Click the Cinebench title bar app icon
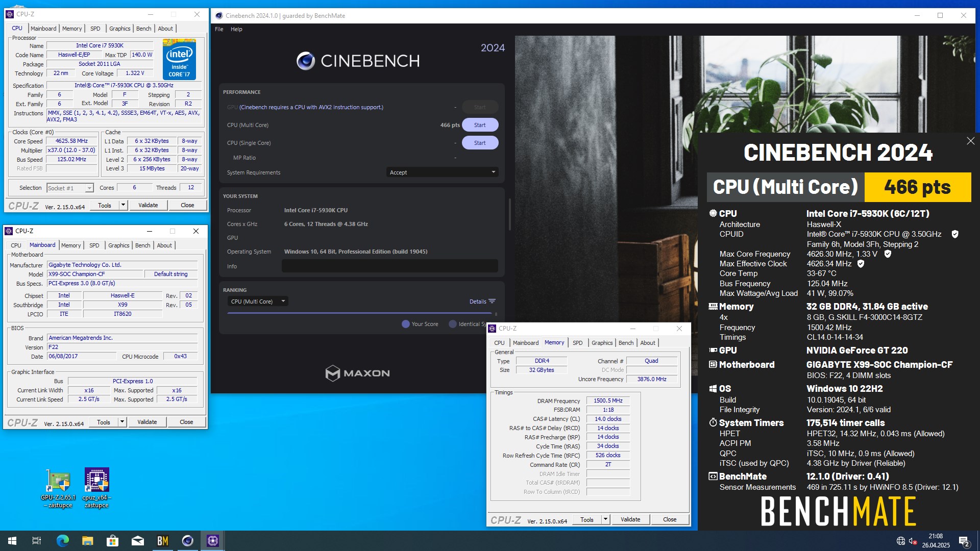Screen dimensions: 980x551 click(219, 15)
